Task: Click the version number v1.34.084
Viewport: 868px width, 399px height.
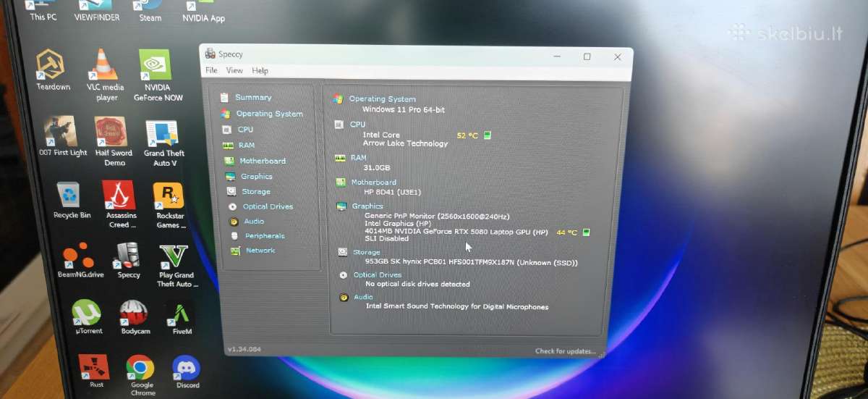Action: (x=244, y=349)
